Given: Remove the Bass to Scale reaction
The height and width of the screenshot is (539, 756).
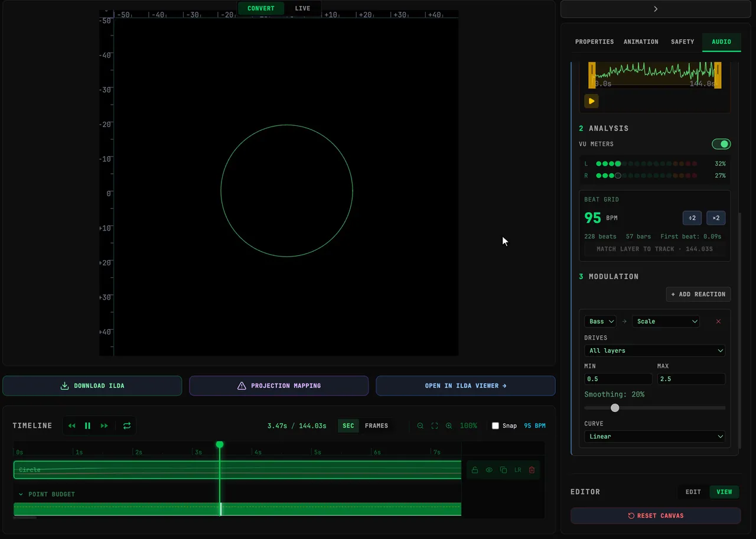Looking at the screenshot, I should [718, 322].
